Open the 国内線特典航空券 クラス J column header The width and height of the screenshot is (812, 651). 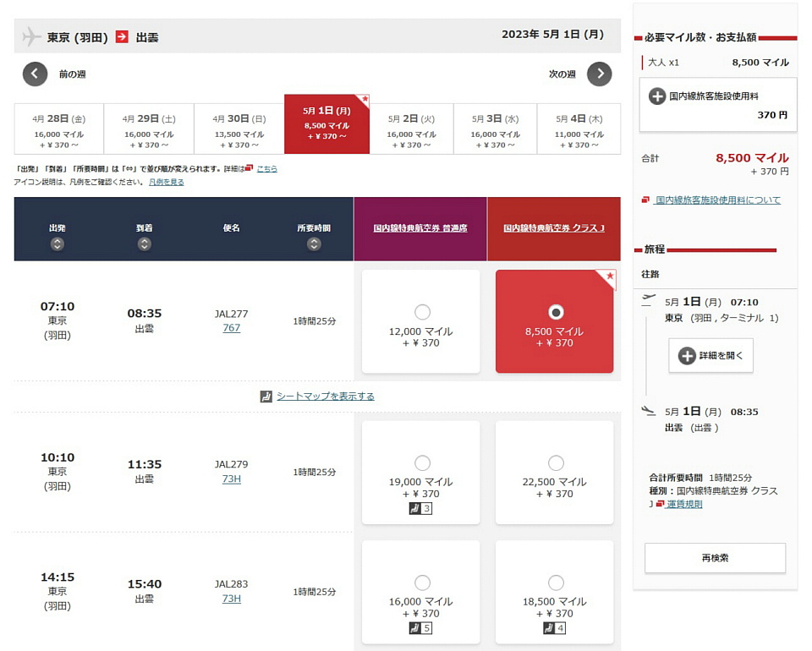pyautogui.click(x=554, y=228)
